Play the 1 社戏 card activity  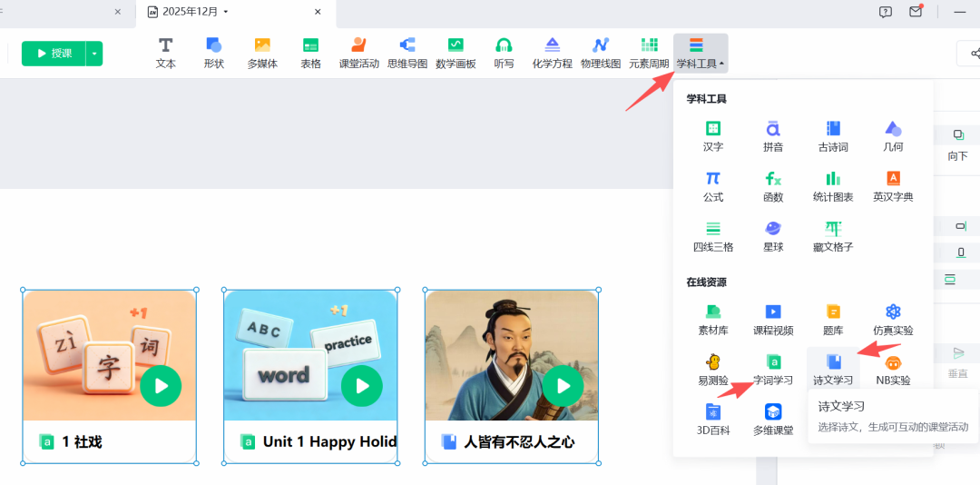click(161, 386)
